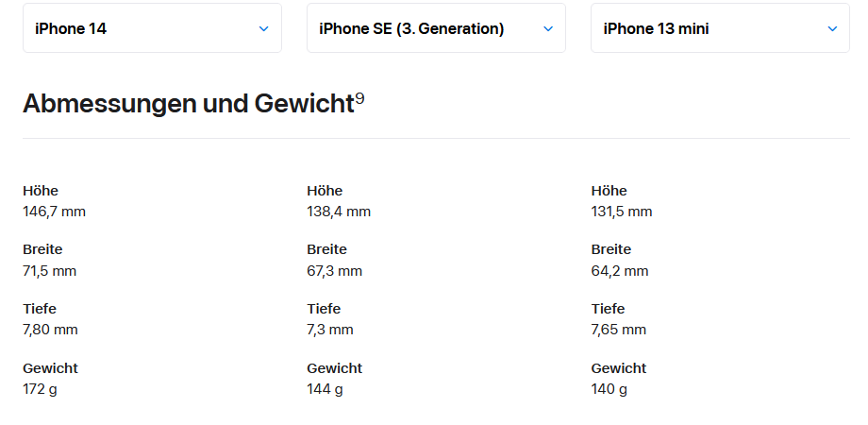
Task: Click the iPhone SE height value 138,4 mm
Action: coord(339,212)
